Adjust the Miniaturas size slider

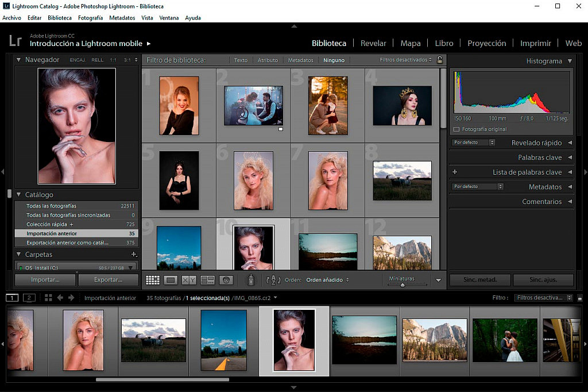point(402,284)
